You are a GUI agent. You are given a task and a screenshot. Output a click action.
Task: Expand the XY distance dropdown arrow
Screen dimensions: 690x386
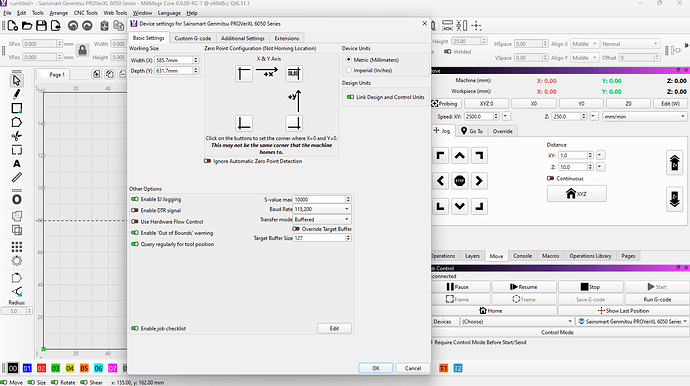click(599, 155)
